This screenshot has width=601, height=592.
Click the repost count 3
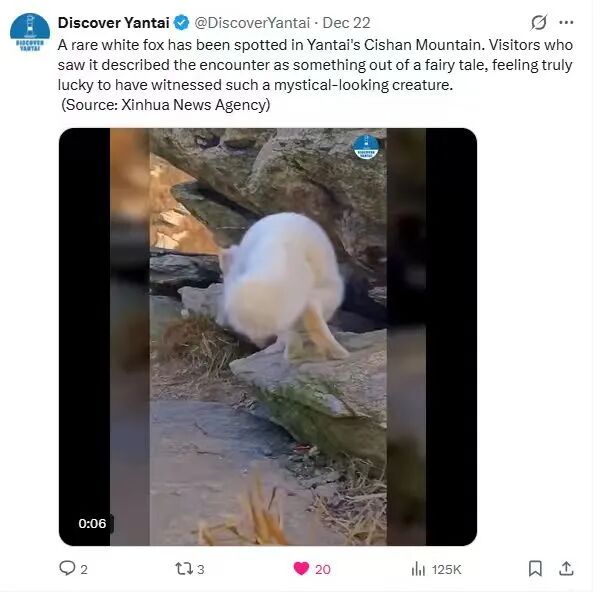click(201, 569)
